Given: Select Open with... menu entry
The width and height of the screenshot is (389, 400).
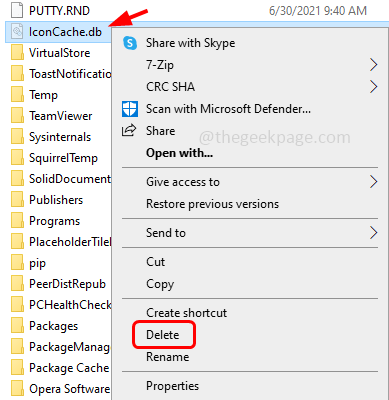Looking at the screenshot, I should tap(179, 153).
